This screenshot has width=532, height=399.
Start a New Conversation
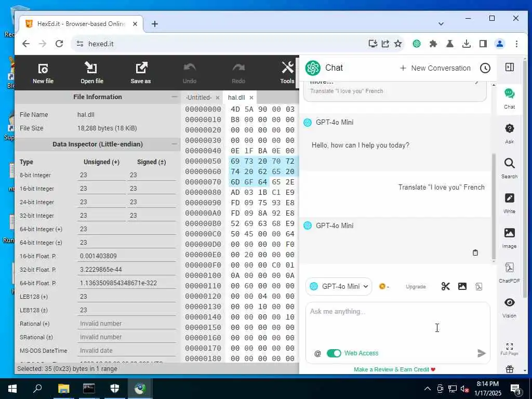click(x=435, y=68)
